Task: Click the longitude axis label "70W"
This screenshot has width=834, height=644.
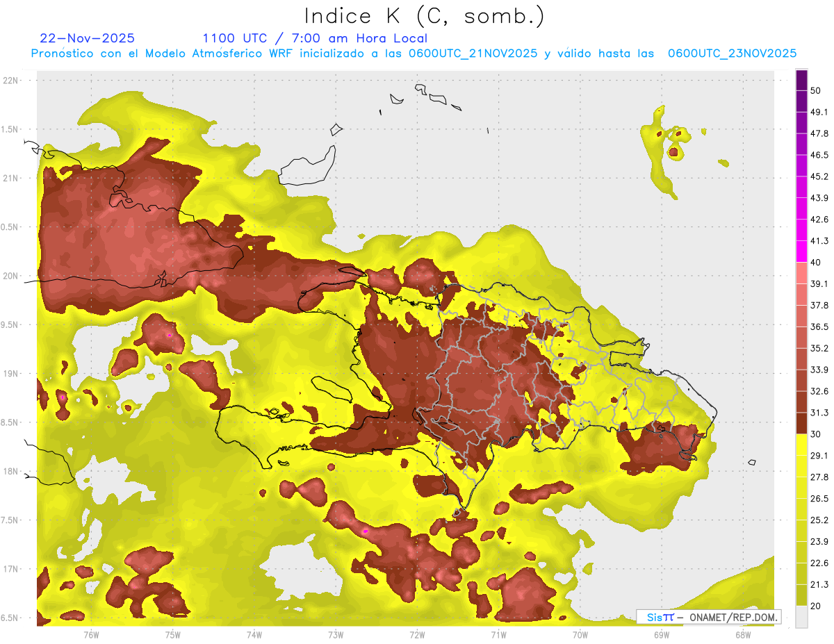Action: (580, 634)
